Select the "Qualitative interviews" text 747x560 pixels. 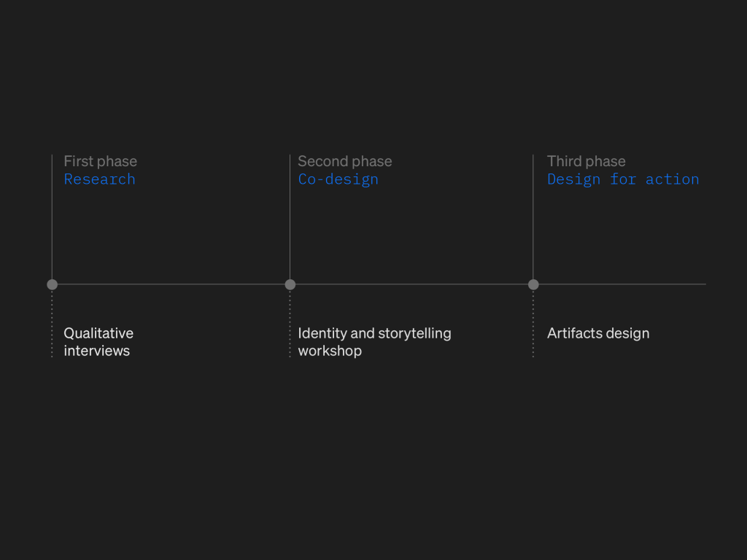click(98, 342)
